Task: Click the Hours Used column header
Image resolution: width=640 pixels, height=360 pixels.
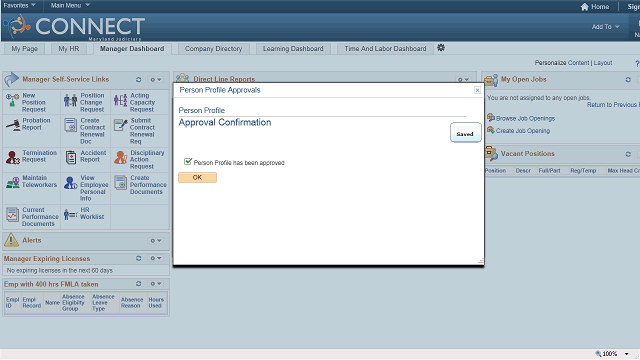Action: tap(156, 302)
